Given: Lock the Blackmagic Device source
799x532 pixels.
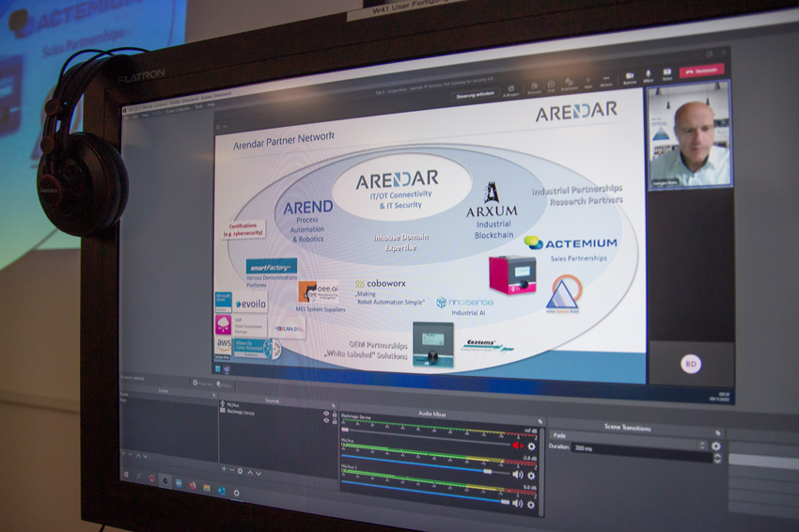Looking at the screenshot, I should 335,421.
